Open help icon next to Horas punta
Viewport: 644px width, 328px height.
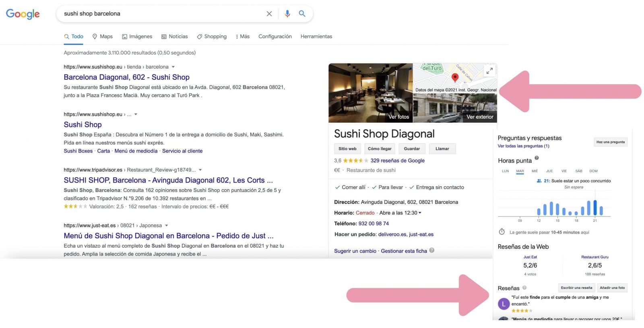[x=537, y=158]
